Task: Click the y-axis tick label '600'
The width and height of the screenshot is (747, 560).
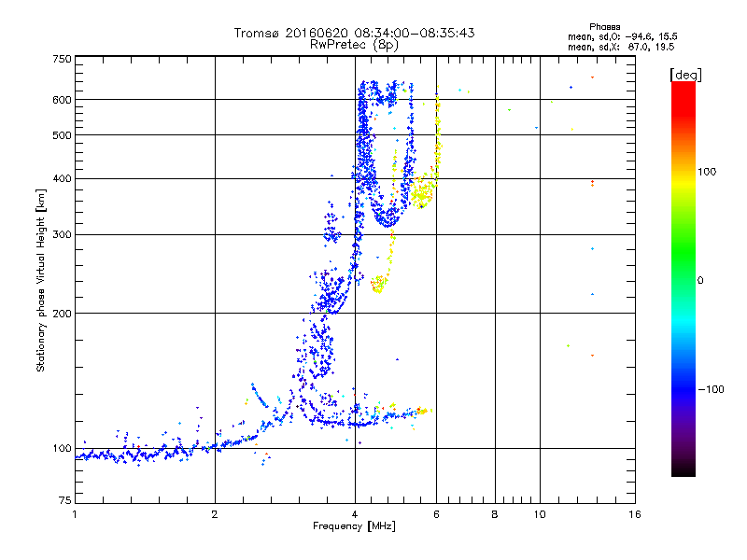Action: point(62,100)
